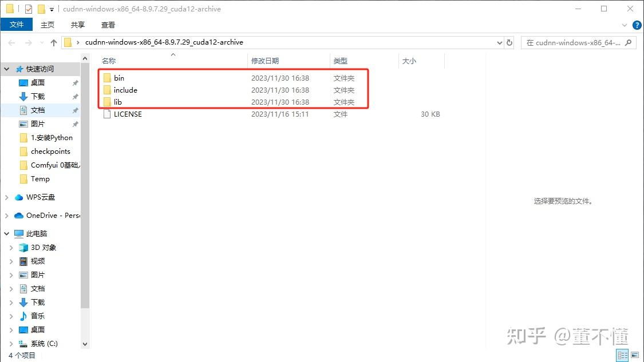Select 桌面 under 此电脑
Viewport: 644px width, 362px height.
38,329
